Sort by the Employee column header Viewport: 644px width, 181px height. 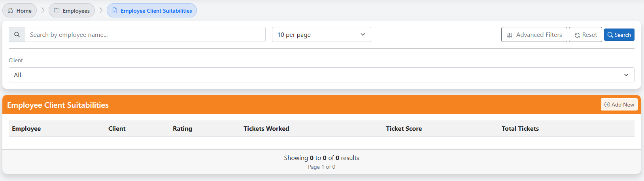[26, 128]
